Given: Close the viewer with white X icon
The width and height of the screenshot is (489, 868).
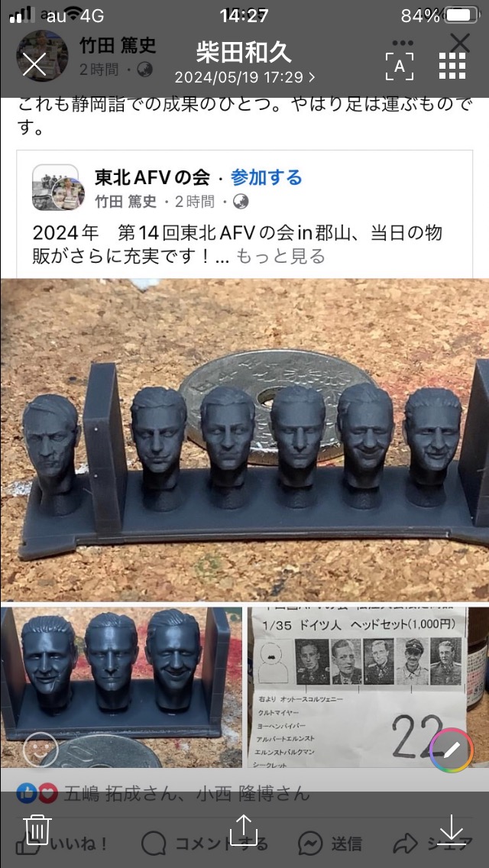Looking at the screenshot, I should (34, 65).
